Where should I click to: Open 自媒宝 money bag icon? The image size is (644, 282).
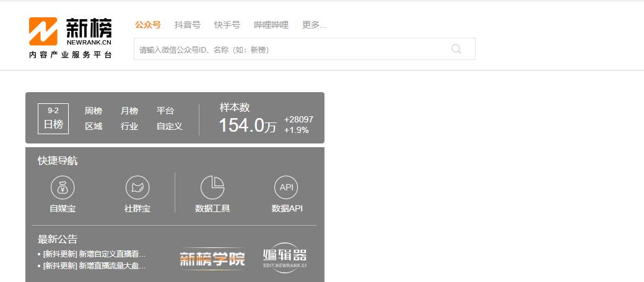pyautogui.click(x=63, y=188)
